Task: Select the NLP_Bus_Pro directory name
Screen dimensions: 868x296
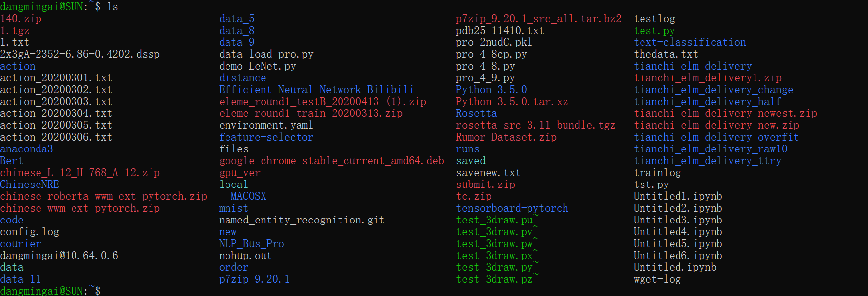Action: click(252, 244)
